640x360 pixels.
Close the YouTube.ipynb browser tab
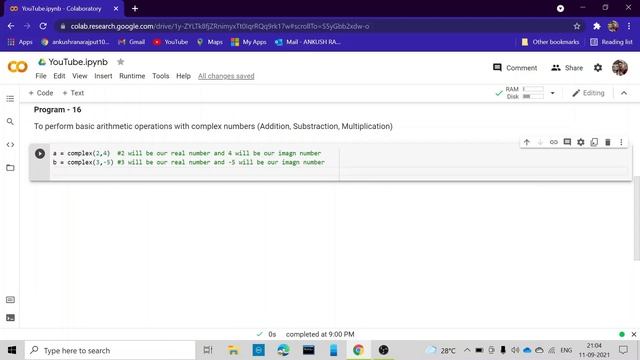pyautogui.click(x=116, y=8)
